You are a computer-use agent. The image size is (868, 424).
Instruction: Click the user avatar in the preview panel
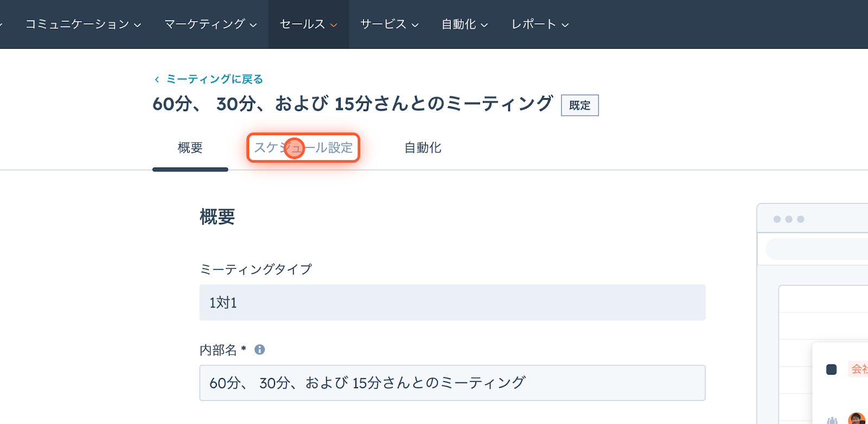[857, 418]
